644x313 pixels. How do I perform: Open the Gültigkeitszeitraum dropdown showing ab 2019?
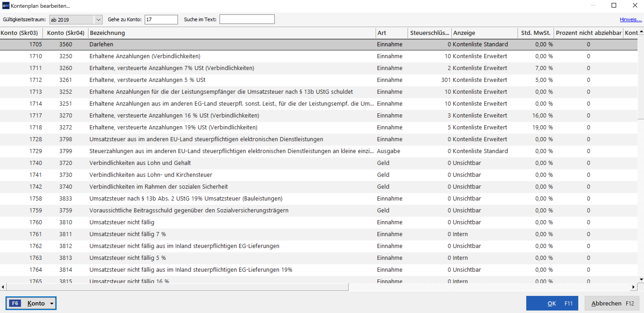(76, 19)
